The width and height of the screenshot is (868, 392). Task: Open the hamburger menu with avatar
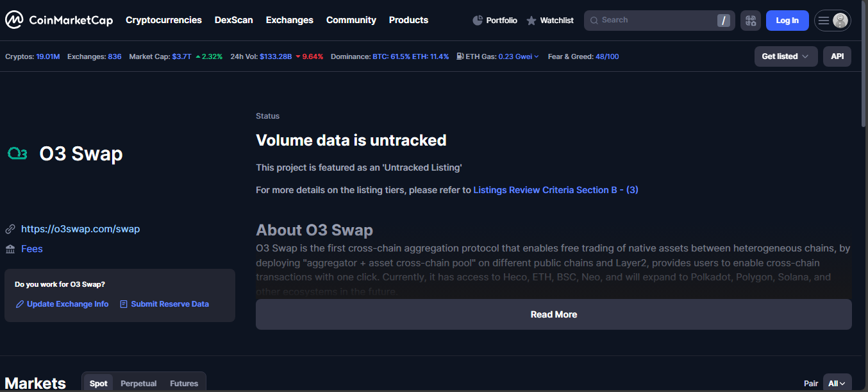pyautogui.click(x=832, y=21)
